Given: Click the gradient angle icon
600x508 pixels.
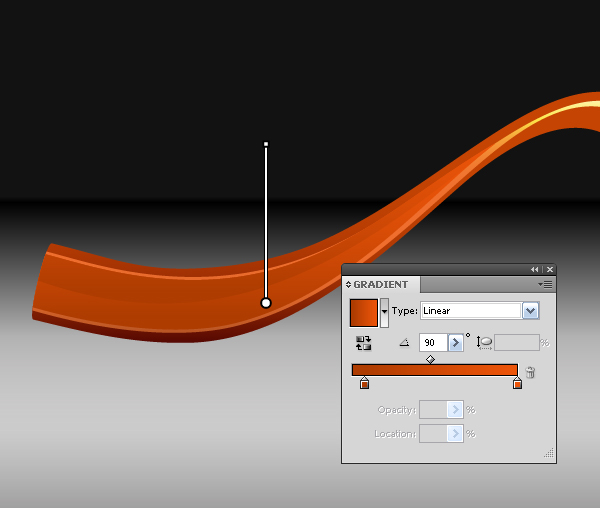Looking at the screenshot, I should (404, 343).
